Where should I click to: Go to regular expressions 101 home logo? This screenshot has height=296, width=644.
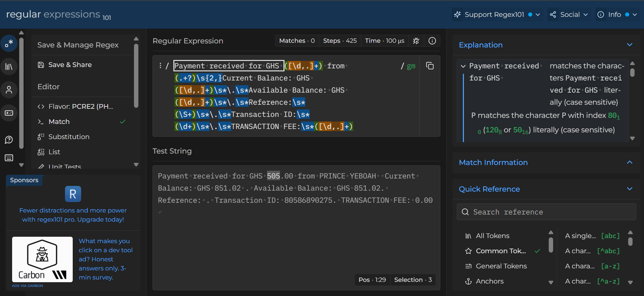[x=59, y=14]
